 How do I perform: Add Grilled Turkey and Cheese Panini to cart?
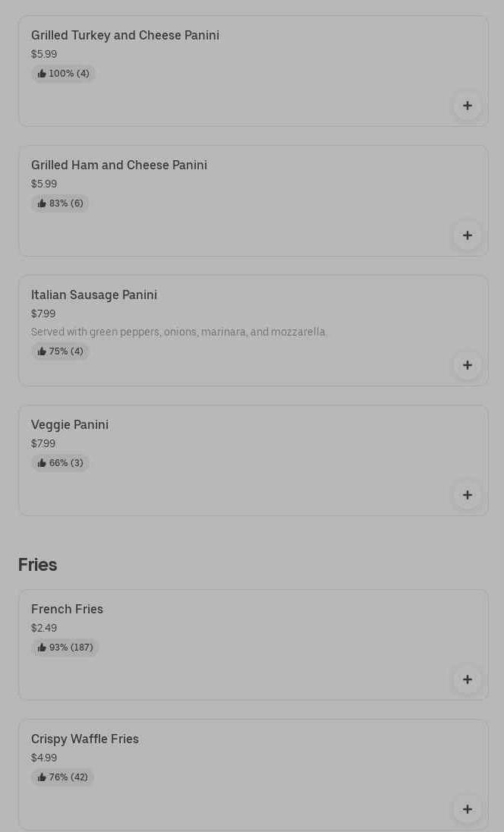(467, 106)
